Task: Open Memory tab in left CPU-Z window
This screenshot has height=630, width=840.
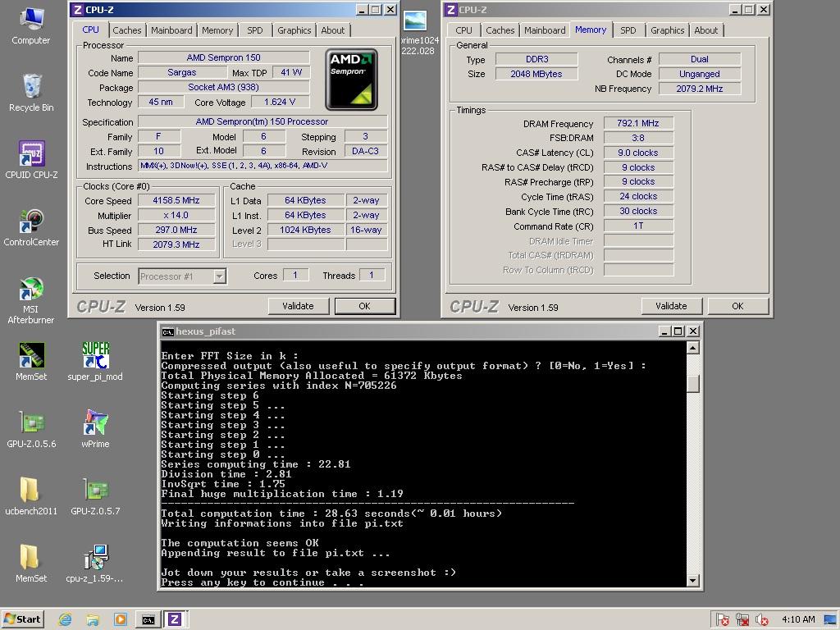Action: 217,30
